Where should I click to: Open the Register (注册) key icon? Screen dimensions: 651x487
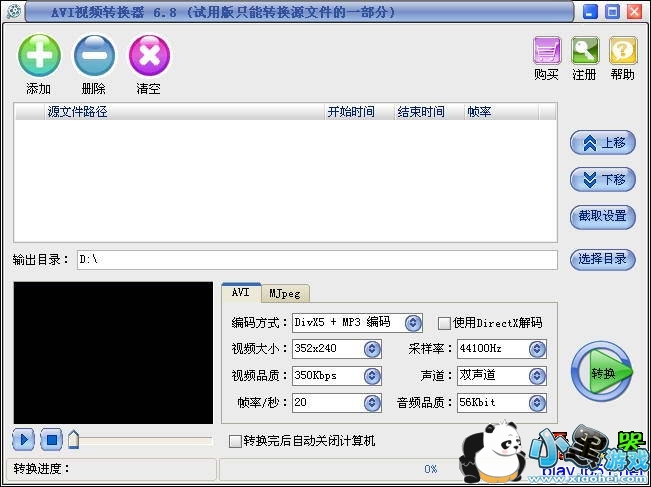coord(585,50)
